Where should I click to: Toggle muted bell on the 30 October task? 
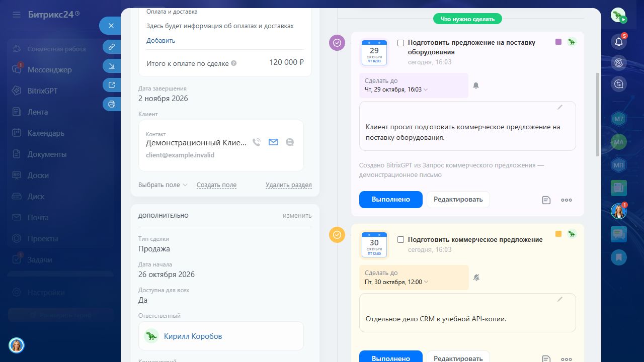pos(476,278)
